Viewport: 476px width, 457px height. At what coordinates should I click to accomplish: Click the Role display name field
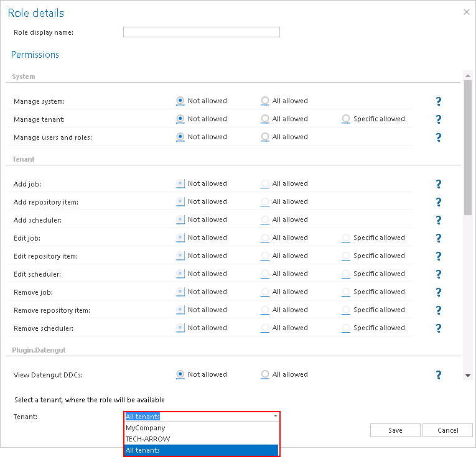tap(201, 32)
